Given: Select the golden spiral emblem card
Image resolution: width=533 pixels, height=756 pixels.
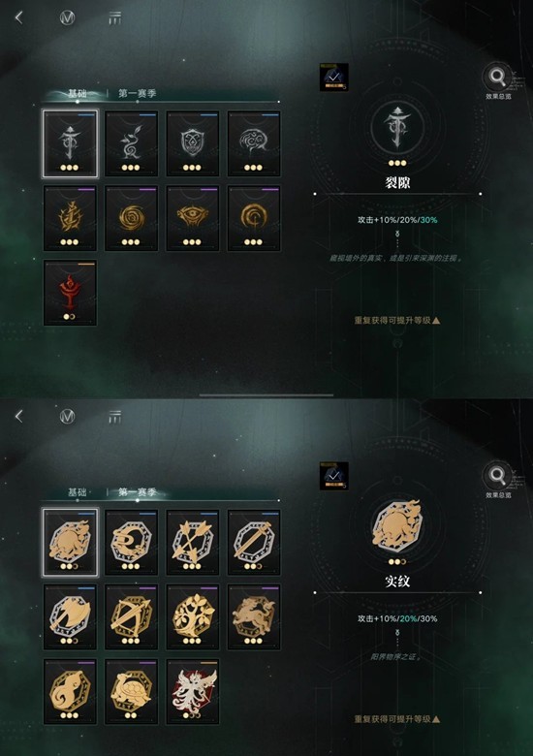Looking at the screenshot, I should (131, 218).
